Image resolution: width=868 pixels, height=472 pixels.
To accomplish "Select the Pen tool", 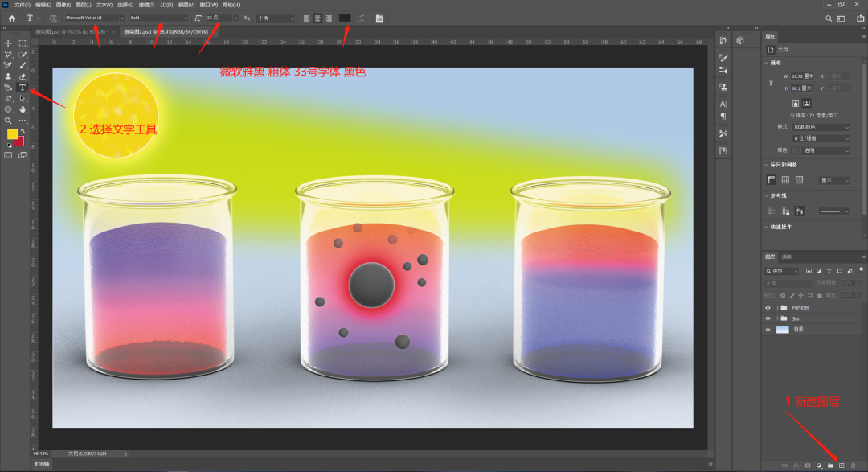I will tap(8, 99).
